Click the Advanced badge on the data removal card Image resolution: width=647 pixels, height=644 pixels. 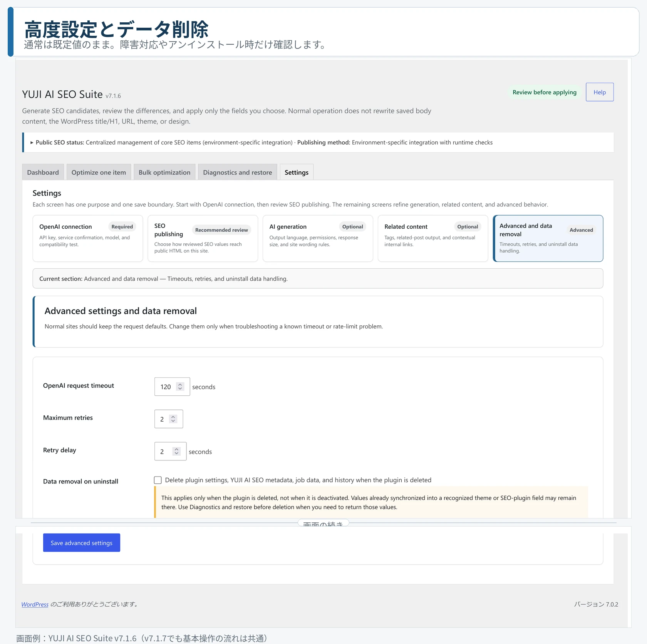(581, 230)
